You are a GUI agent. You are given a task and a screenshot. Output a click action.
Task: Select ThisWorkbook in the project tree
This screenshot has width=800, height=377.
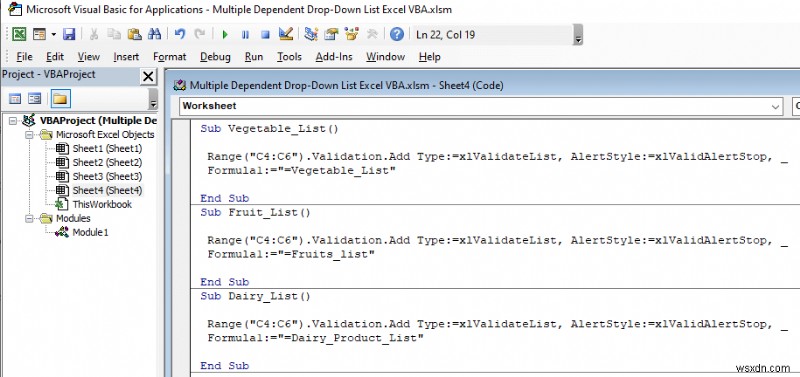click(x=102, y=205)
